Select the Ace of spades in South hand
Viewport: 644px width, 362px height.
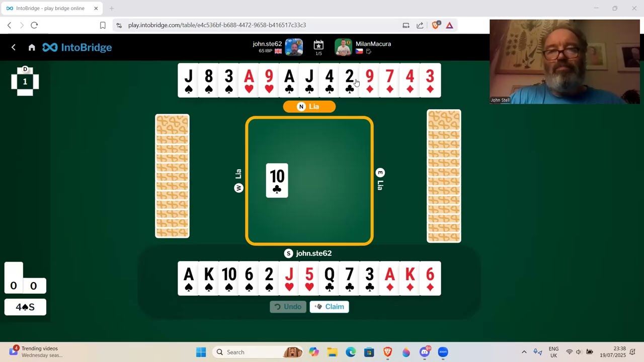click(x=188, y=279)
